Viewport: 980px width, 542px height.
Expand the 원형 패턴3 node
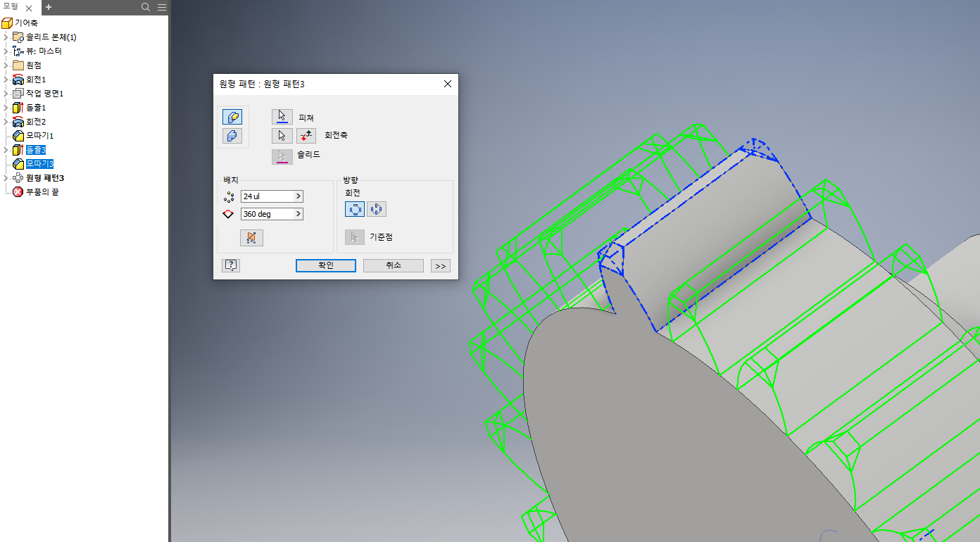(x=6, y=178)
